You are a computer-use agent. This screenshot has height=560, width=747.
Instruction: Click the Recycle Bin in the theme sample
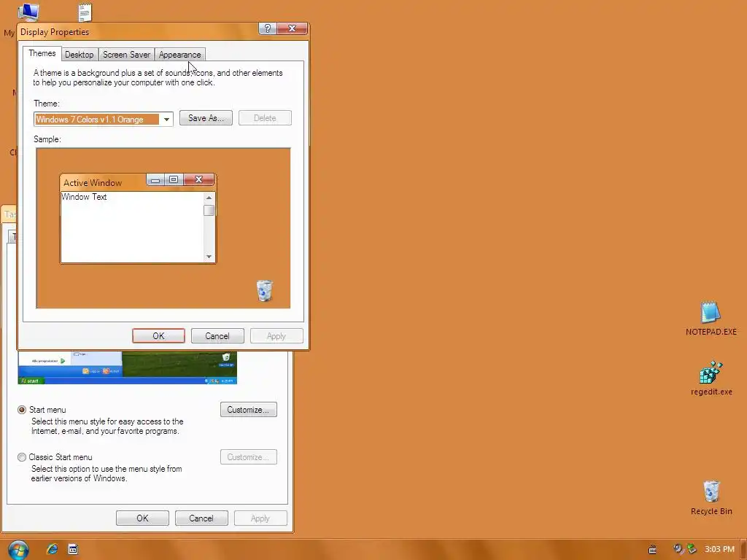(264, 290)
